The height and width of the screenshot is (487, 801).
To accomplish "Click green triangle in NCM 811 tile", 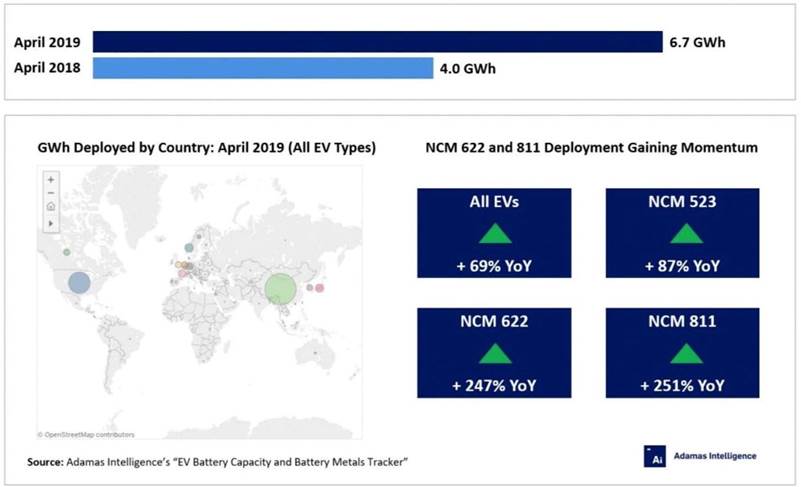I will tap(685, 353).
